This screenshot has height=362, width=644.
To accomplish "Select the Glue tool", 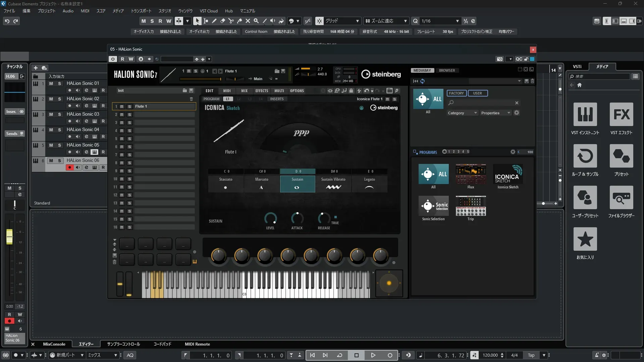I will [239, 21].
